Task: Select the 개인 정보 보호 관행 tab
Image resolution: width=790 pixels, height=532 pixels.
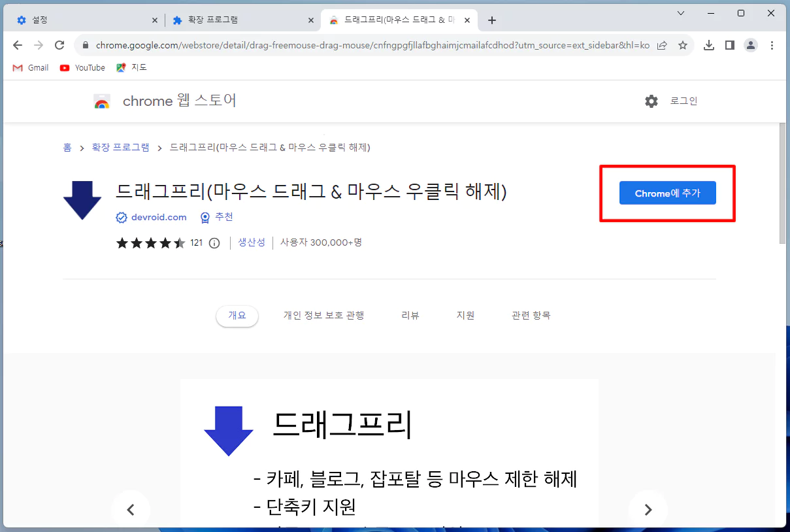Action: [x=324, y=316]
